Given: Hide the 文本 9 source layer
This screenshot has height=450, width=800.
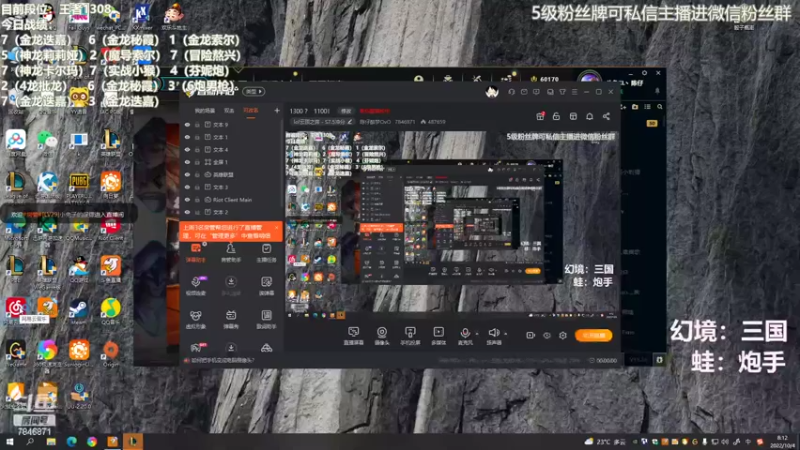Looking at the screenshot, I should point(187,124).
